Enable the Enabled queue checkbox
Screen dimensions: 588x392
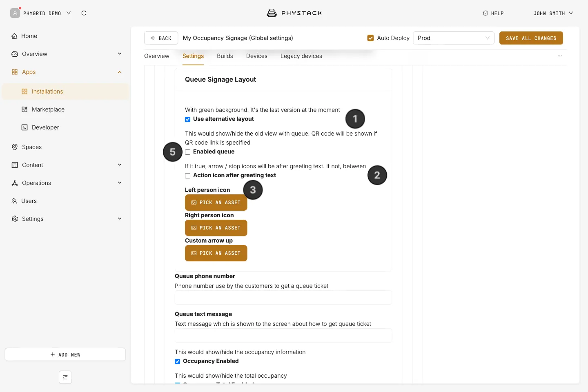click(x=188, y=152)
